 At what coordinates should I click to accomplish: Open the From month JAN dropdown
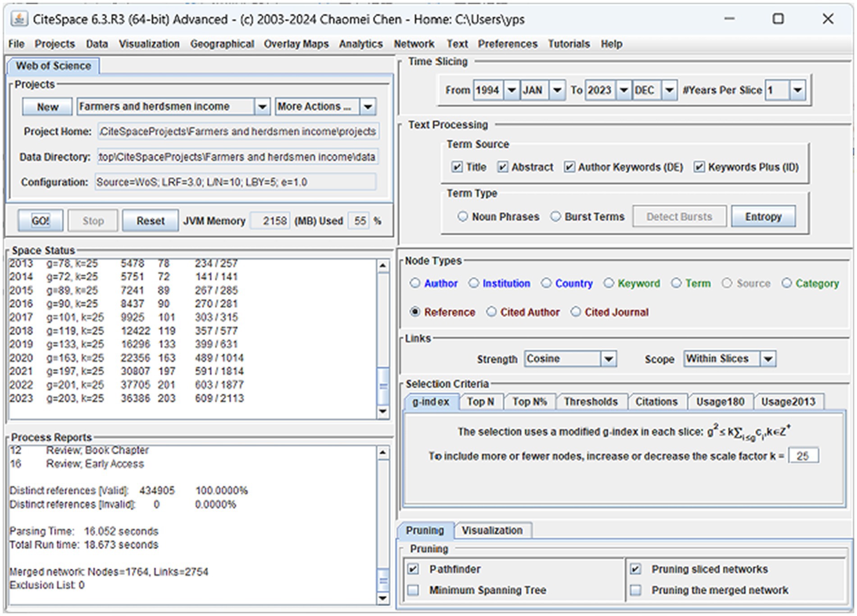pos(557,90)
